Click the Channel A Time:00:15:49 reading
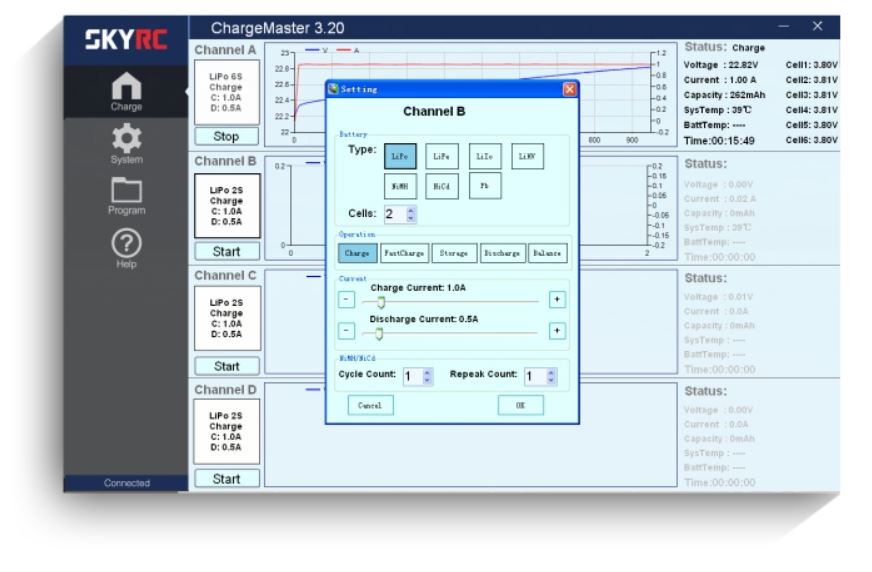 [719, 141]
